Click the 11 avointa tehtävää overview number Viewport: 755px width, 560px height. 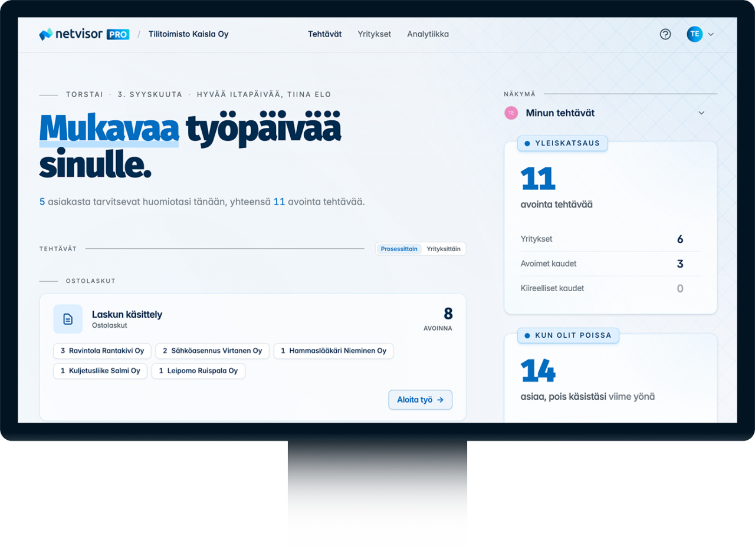point(538,179)
